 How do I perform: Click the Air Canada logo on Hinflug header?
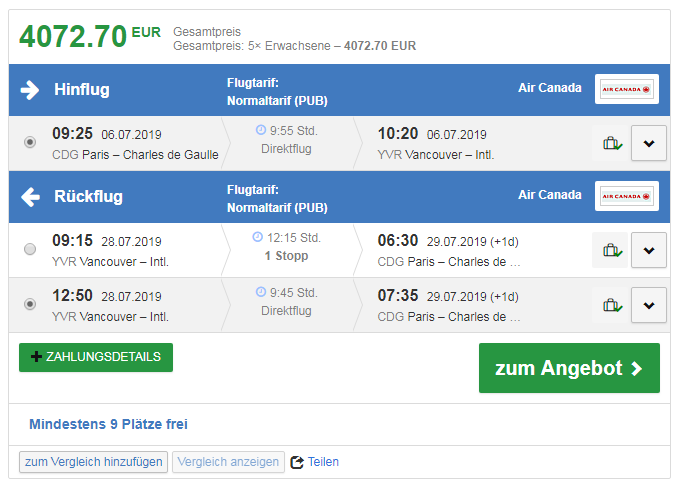(x=626, y=89)
